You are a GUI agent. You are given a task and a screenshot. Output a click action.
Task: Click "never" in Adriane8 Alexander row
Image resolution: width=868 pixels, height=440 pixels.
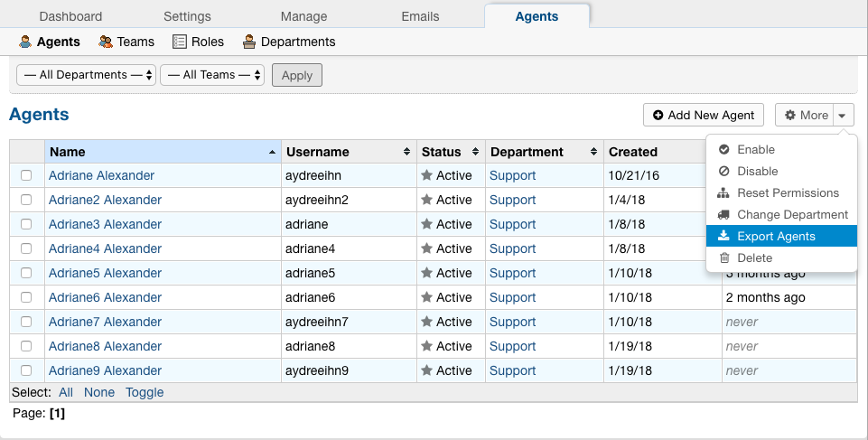[x=742, y=346]
